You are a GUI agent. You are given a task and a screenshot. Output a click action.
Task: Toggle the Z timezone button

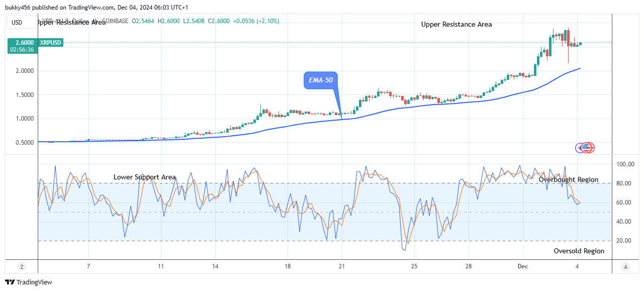point(21,266)
